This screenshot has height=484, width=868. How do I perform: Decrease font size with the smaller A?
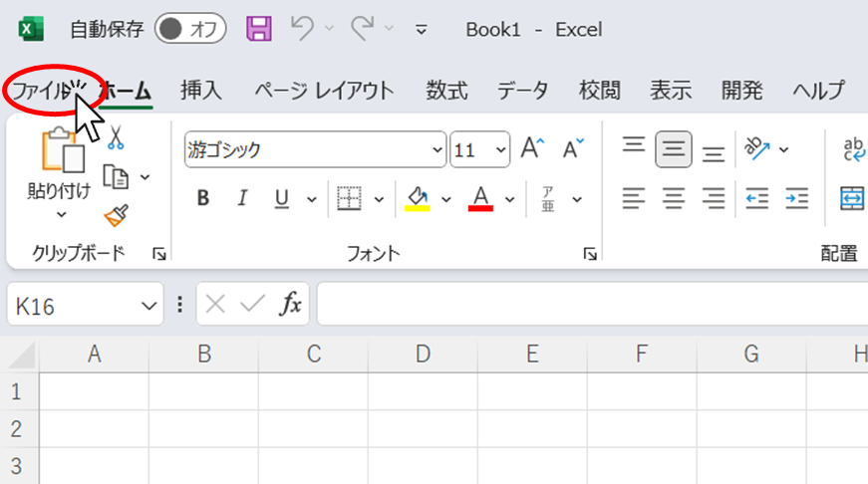pyautogui.click(x=573, y=148)
